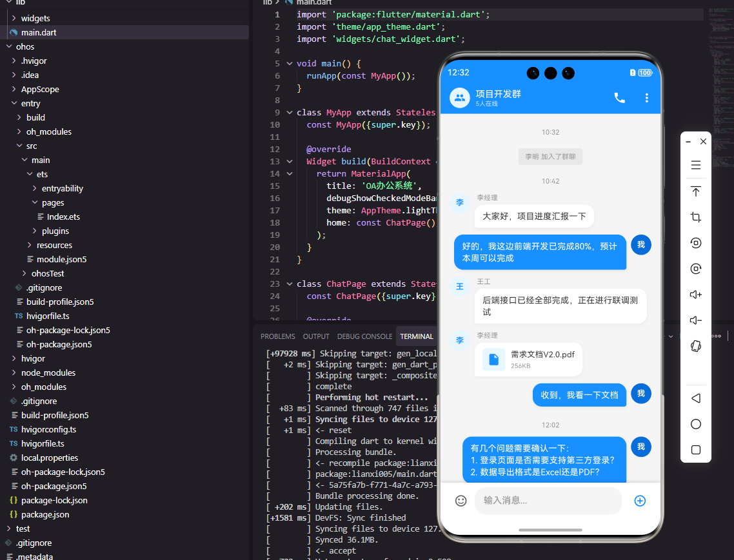The image size is (734, 560).
Task: Fold the main() function at line 5
Action: click(x=290, y=64)
